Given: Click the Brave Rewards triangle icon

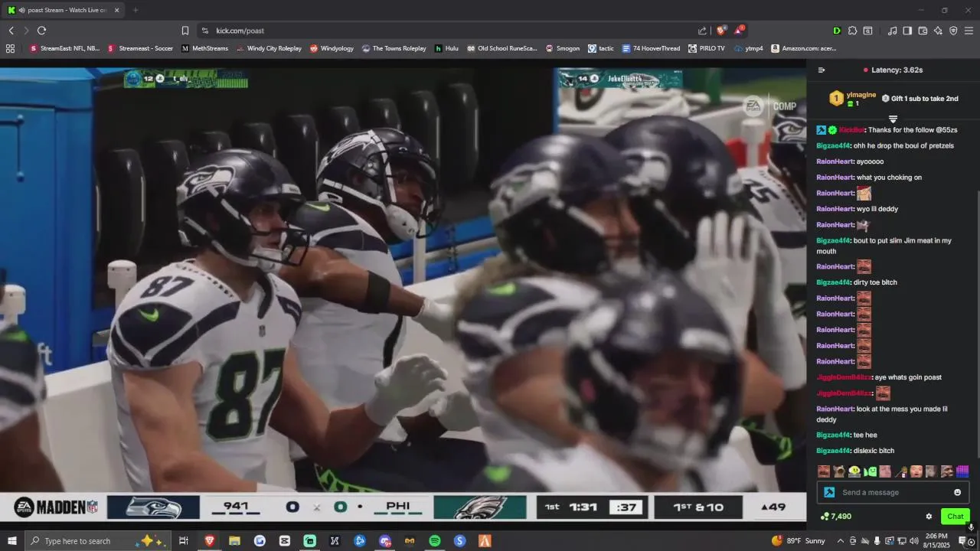Looking at the screenshot, I should [739, 31].
